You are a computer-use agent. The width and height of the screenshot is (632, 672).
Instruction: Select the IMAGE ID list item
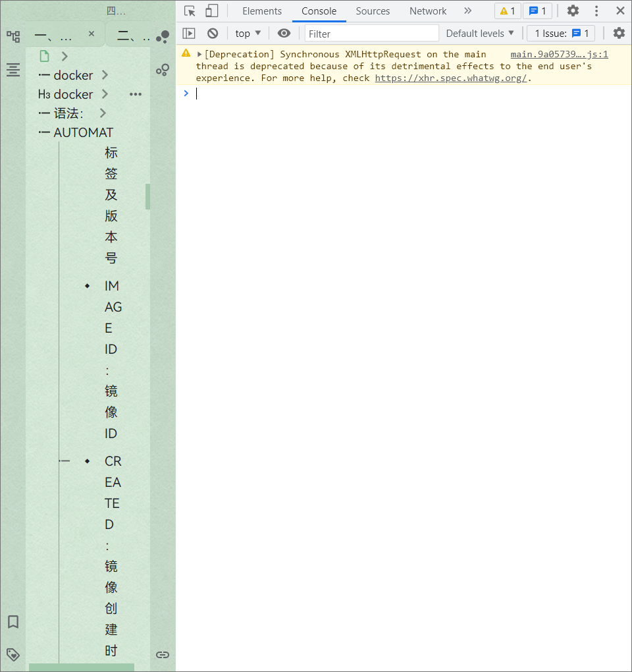pos(113,360)
